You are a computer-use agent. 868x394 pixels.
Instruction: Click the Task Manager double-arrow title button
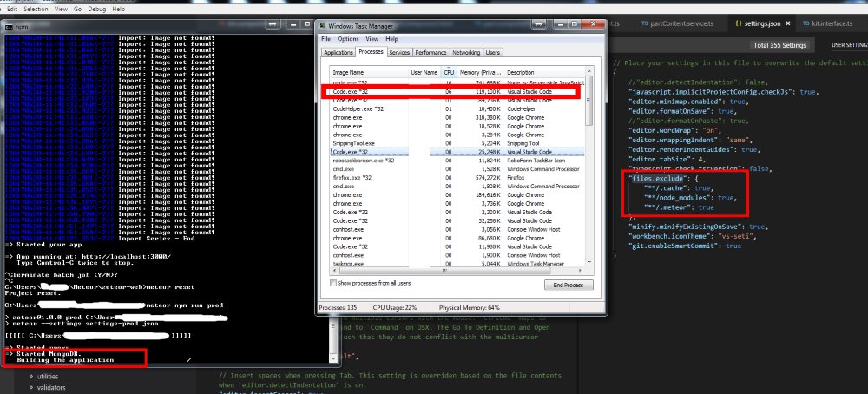tap(539, 25)
